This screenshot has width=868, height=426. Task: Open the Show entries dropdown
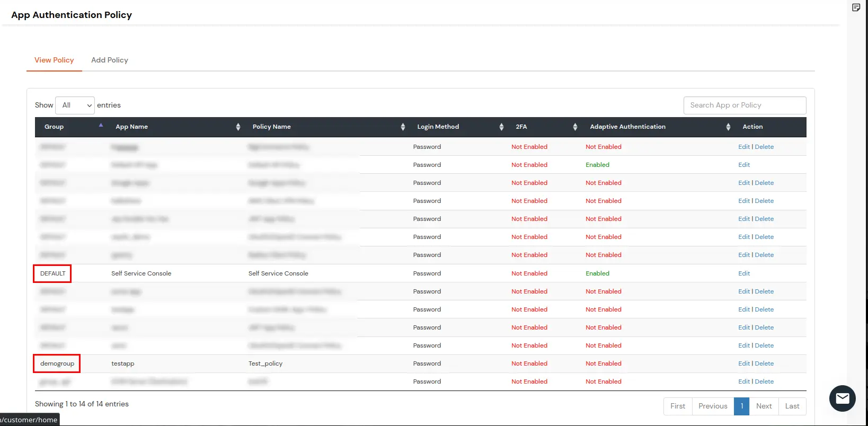point(75,105)
